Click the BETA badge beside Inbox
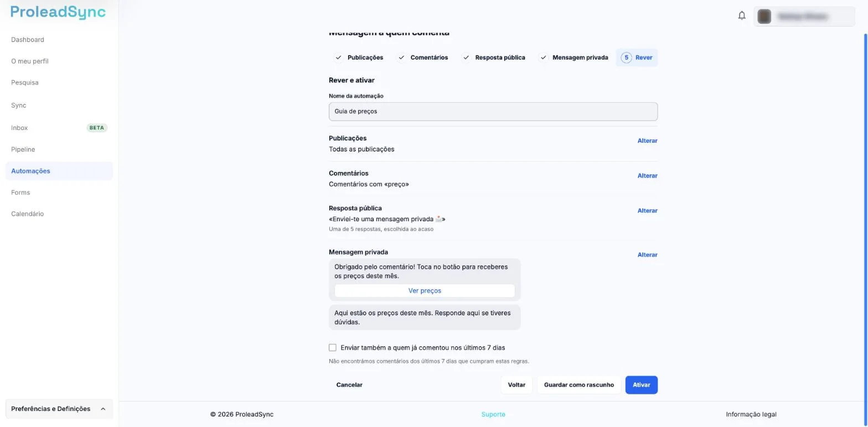868x427 pixels. click(97, 128)
